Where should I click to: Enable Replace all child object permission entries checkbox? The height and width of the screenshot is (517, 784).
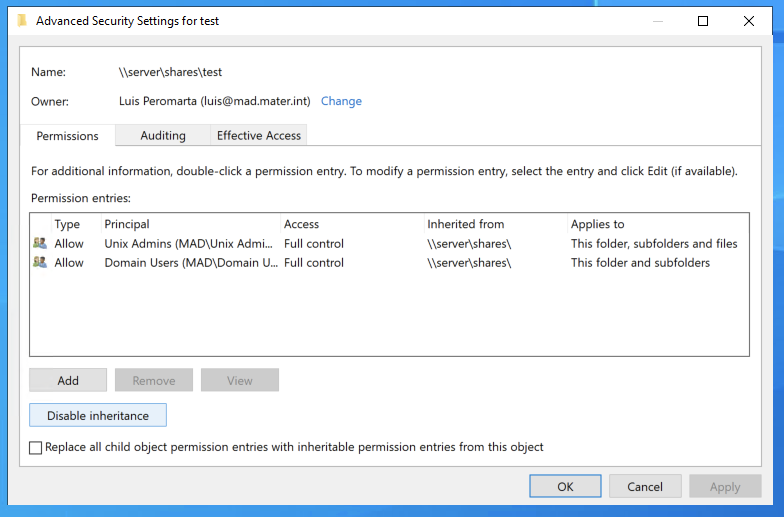(x=37, y=448)
